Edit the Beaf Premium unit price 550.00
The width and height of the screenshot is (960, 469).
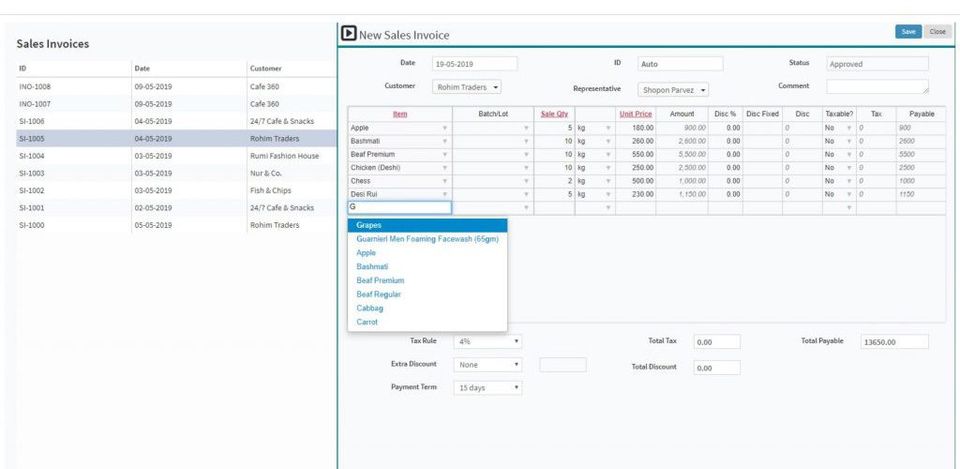(636, 154)
